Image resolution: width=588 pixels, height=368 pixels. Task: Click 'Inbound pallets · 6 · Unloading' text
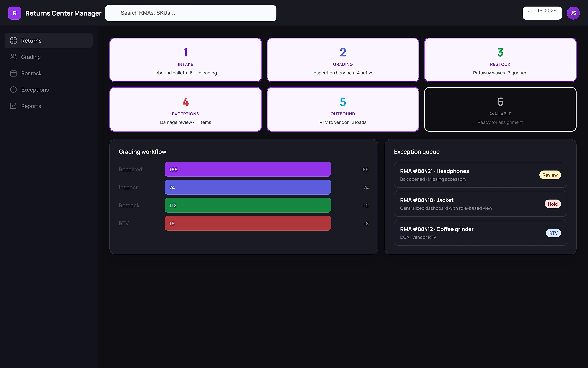pyautogui.click(x=185, y=73)
